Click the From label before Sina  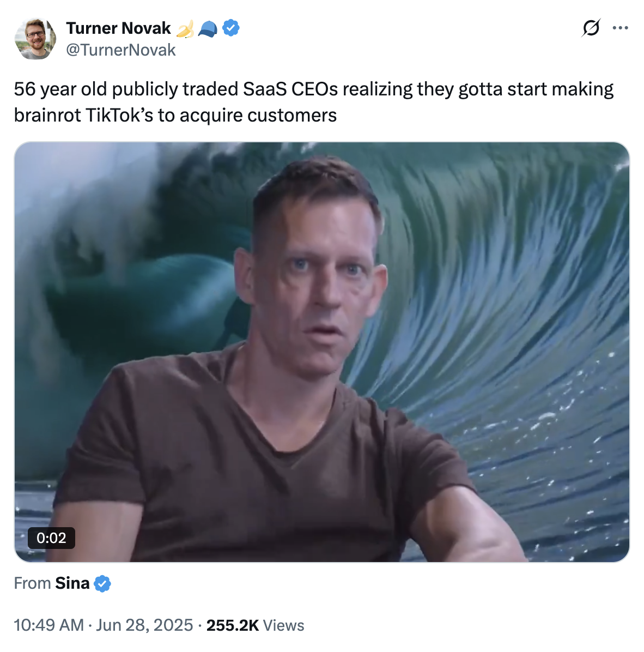32,583
